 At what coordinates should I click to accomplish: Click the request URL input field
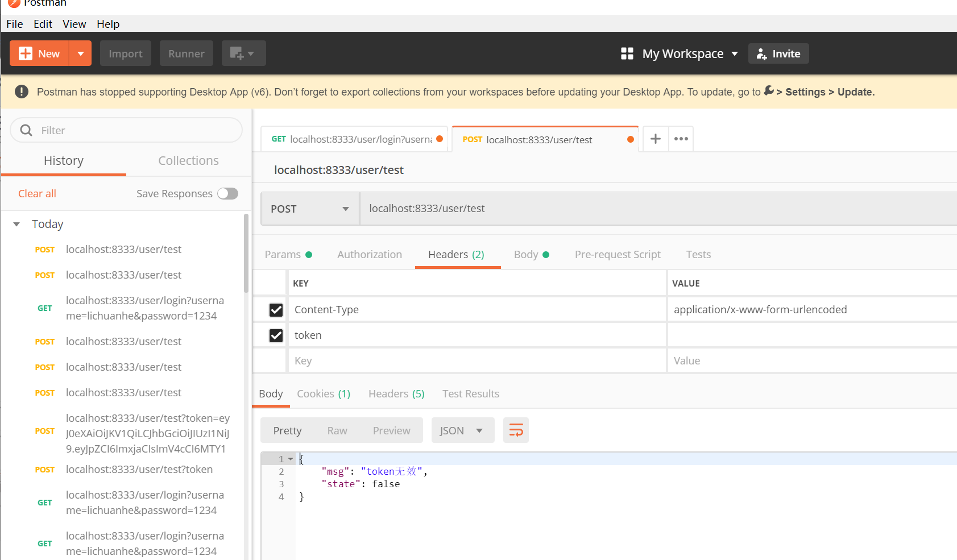(x=658, y=209)
